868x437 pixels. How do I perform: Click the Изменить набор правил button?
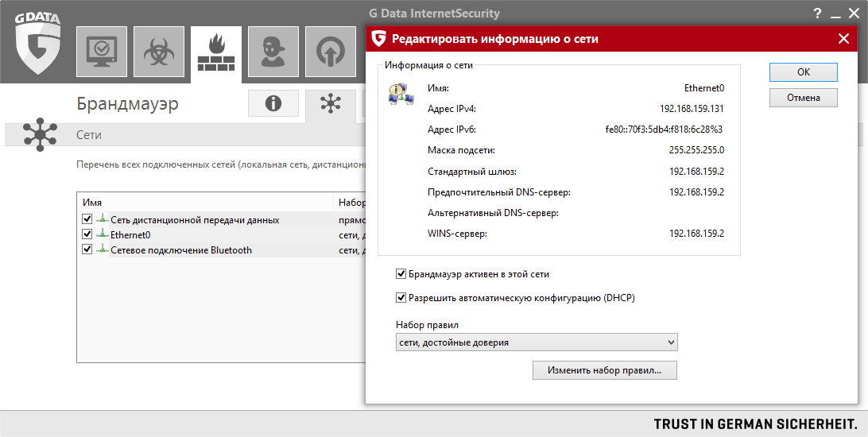coord(605,370)
